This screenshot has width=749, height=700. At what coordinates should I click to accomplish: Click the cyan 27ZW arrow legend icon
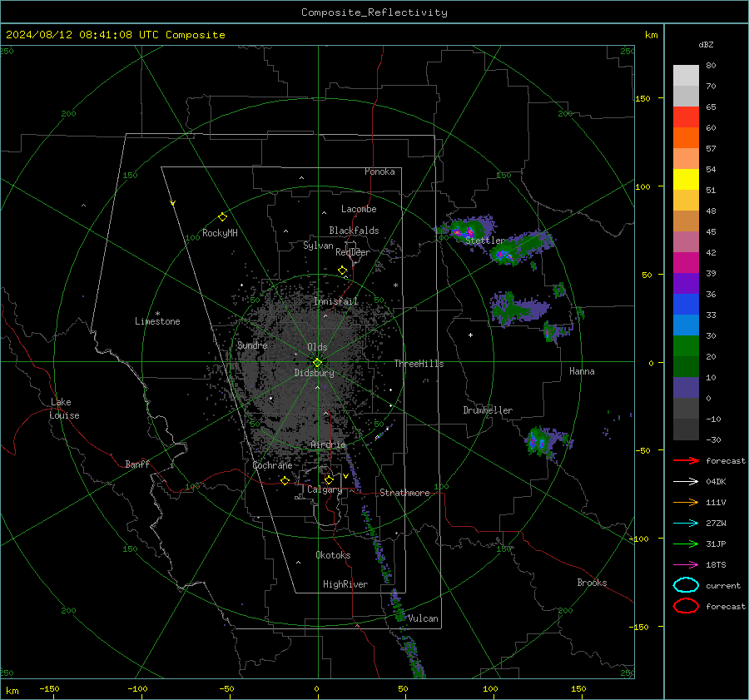point(686,524)
